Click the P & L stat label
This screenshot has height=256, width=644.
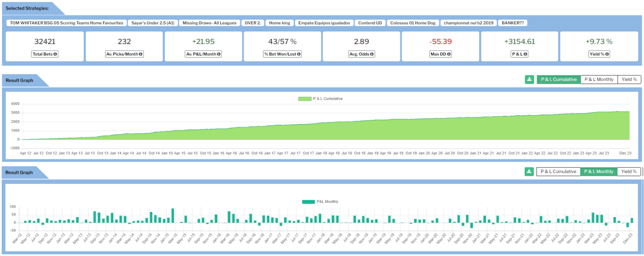pos(519,54)
